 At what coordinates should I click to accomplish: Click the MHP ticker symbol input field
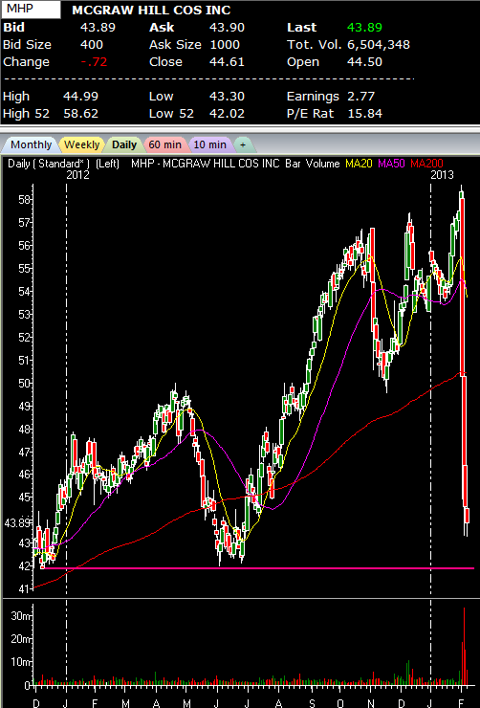click(x=31, y=9)
